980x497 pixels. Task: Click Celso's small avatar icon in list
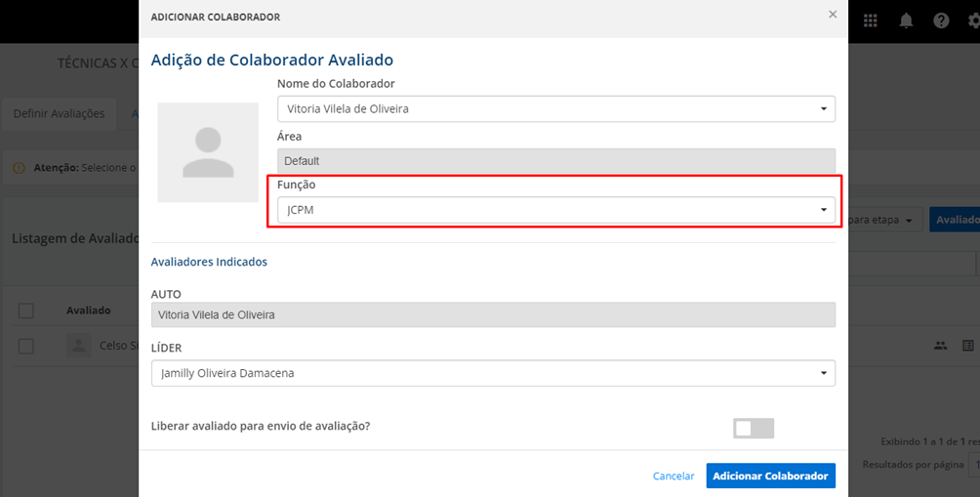(78, 346)
